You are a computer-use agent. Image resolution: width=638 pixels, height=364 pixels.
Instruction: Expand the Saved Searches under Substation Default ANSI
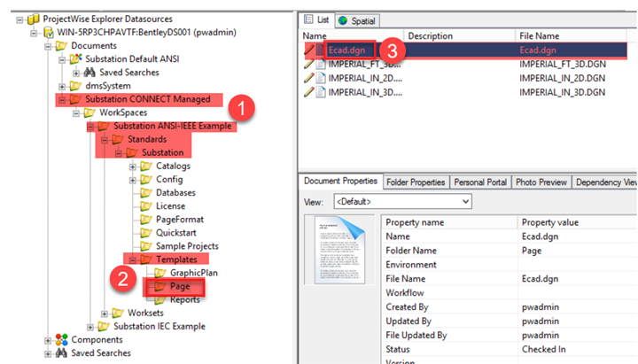(x=76, y=73)
